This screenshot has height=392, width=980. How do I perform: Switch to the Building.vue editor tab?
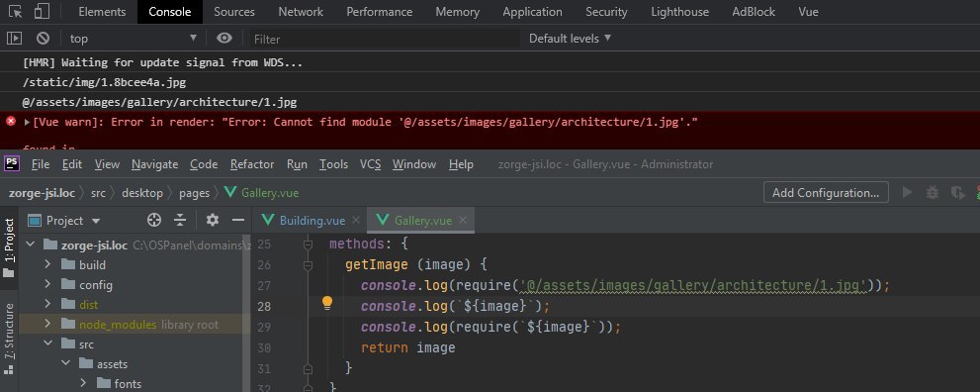312,221
